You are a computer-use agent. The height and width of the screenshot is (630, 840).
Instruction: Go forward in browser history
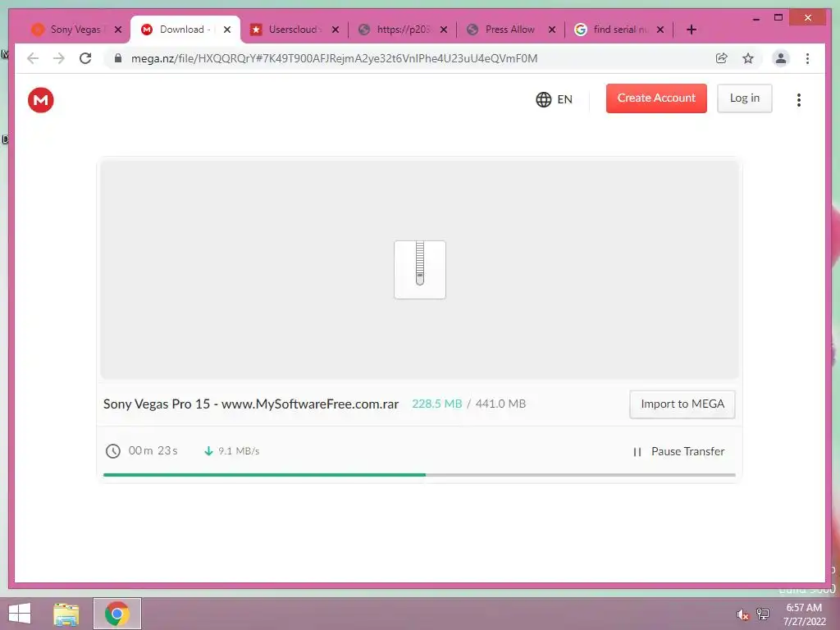tap(59, 58)
